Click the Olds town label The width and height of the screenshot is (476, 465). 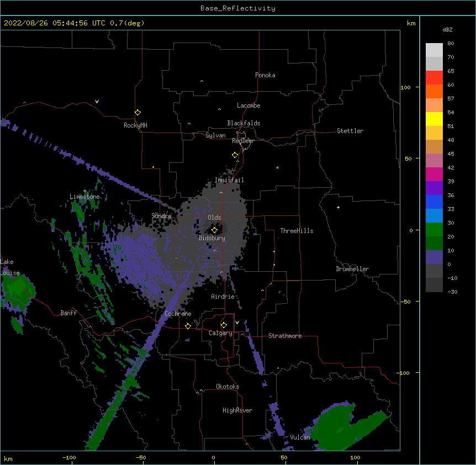tap(214, 218)
